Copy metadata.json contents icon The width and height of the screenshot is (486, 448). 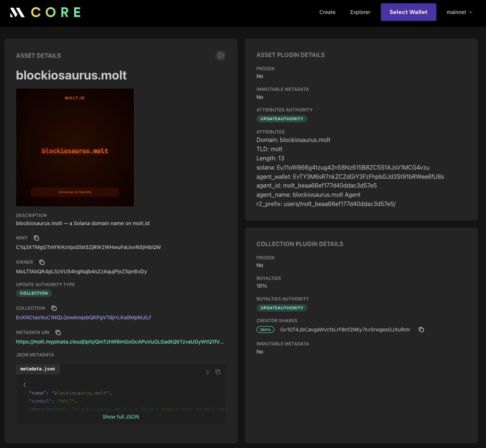click(218, 372)
